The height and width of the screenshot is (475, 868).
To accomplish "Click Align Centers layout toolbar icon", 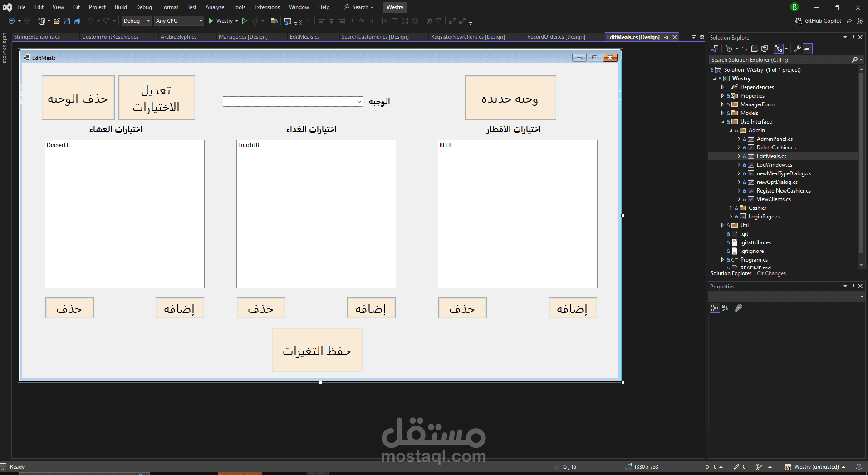I will 331,21.
